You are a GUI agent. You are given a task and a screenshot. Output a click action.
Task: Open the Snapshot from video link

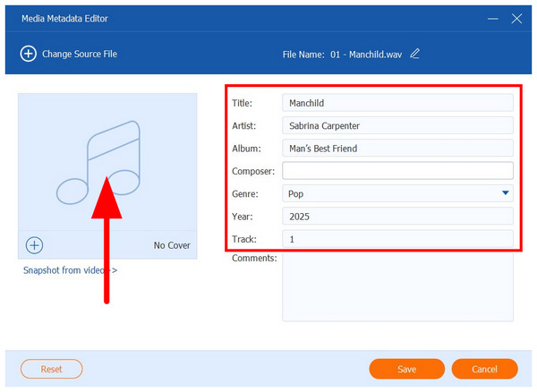coord(70,270)
